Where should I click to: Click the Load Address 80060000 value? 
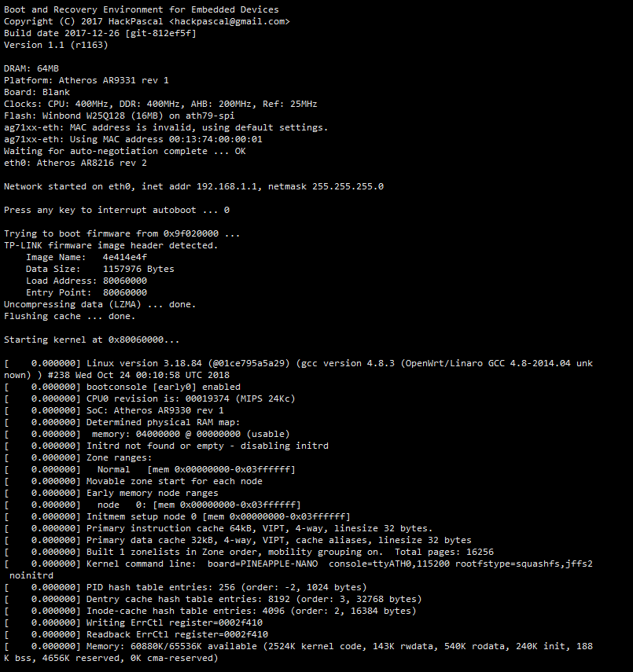[125, 281]
